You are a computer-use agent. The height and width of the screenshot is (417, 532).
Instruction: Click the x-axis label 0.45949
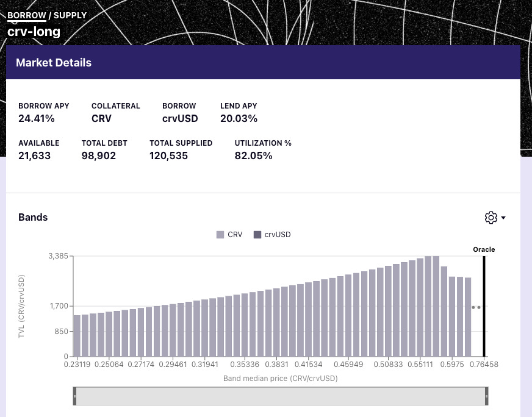click(x=348, y=365)
